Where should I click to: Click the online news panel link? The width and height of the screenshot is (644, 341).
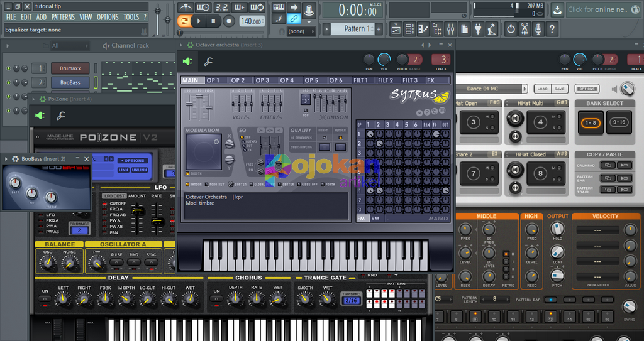(x=603, y=9)
